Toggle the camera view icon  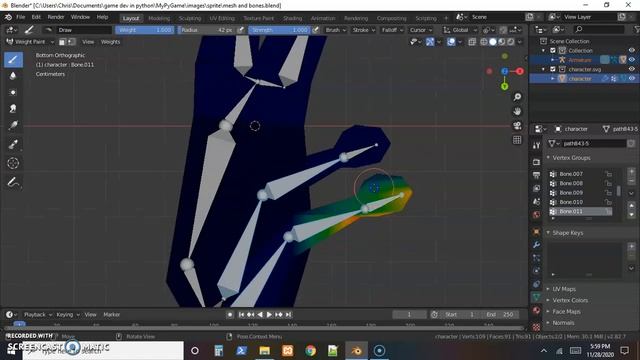coord(517,125)
